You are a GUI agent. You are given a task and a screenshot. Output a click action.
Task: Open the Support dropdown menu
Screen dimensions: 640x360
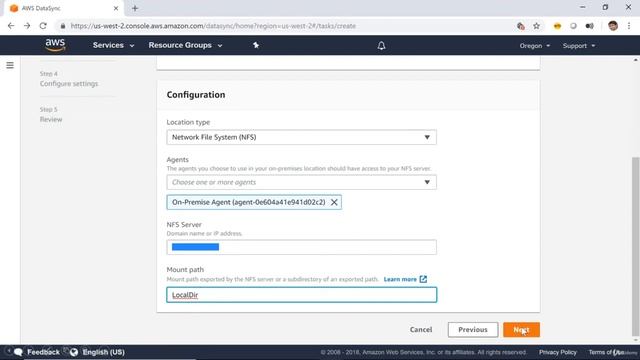pyautogui.click(x=579, y=46)
